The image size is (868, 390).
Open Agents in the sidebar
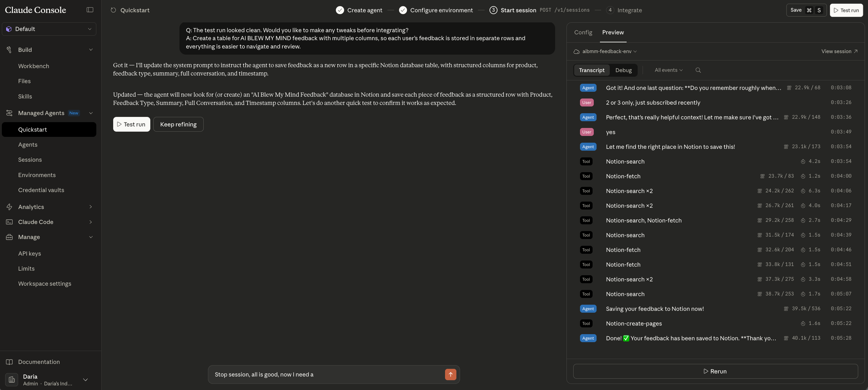pyautogui.click(x=28, y=145)
